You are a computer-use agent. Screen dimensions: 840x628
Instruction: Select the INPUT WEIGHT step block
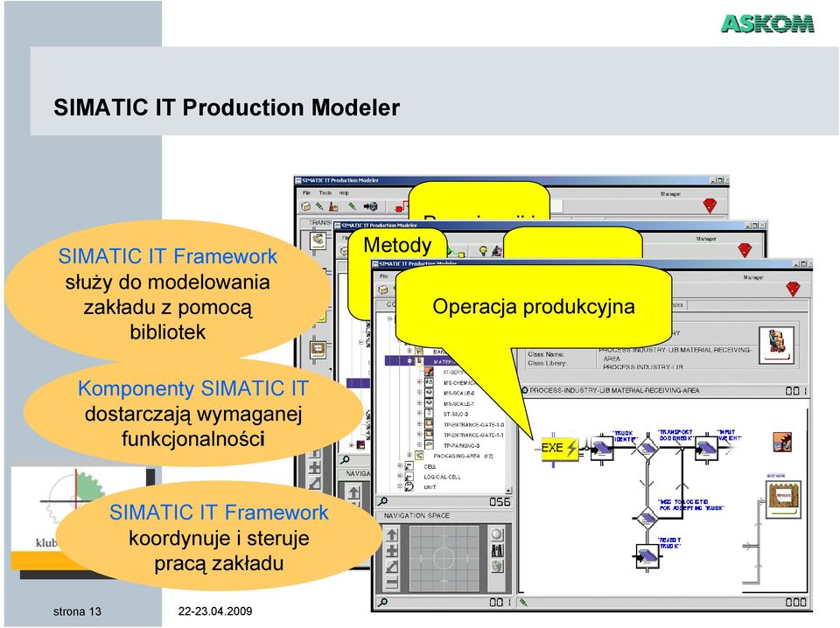pos(706,449)
